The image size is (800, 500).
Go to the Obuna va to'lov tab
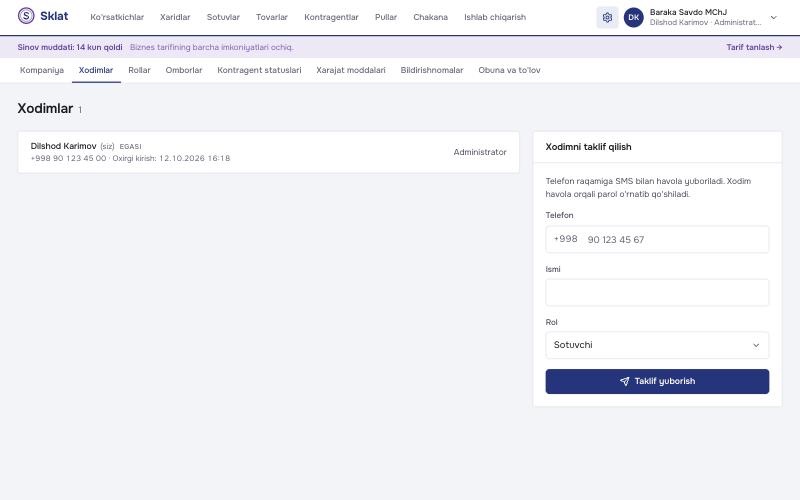(x=509, y=70)
